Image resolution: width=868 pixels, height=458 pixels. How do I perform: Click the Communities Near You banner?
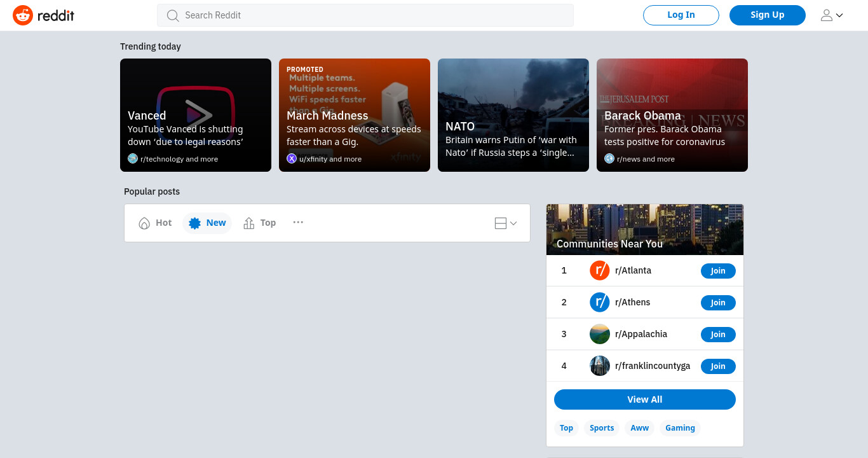(x=645, y=230)
